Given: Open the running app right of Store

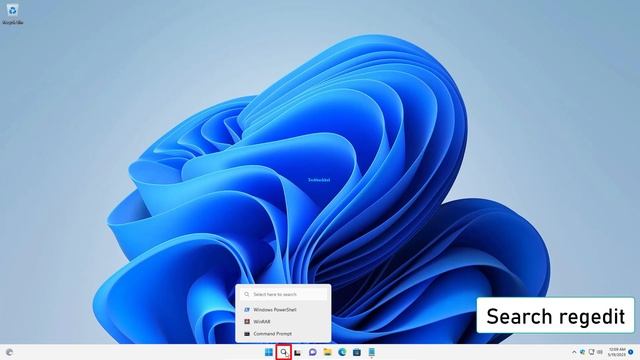Looking at the screenshot, I should coord(371,352).
